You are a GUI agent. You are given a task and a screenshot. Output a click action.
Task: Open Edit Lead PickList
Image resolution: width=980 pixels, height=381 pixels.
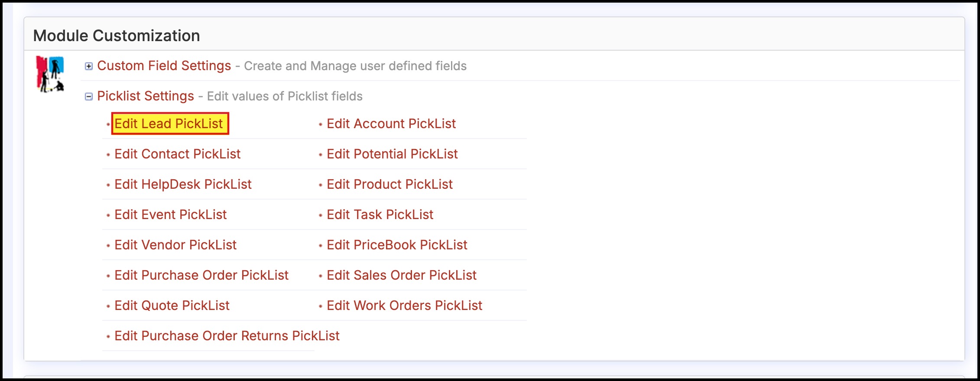(169, 124)
